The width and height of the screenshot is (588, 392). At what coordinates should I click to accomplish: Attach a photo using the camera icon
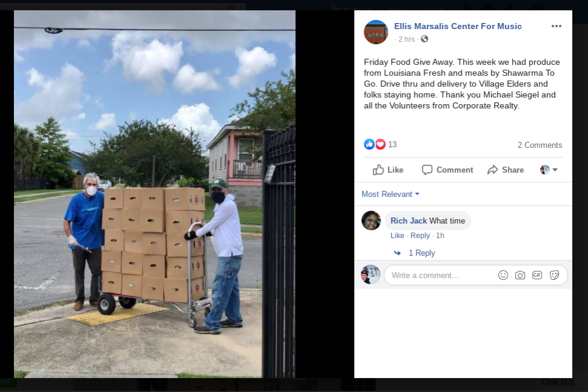(x=520, y=275)
